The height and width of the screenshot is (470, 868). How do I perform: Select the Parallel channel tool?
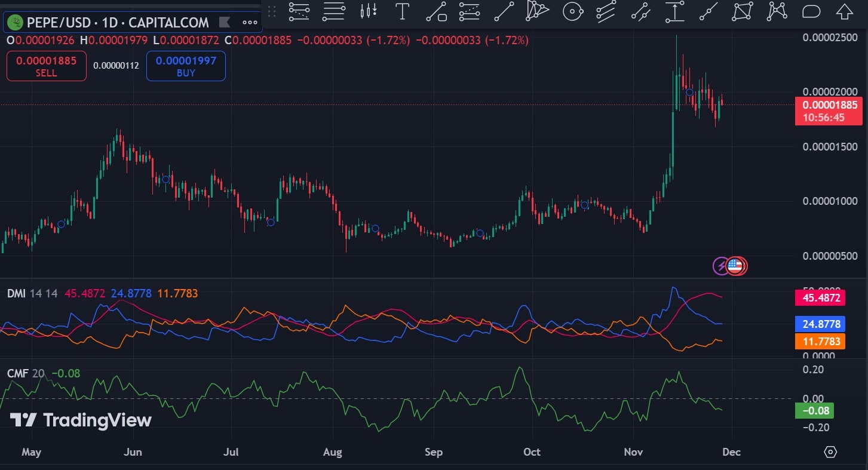606,11
